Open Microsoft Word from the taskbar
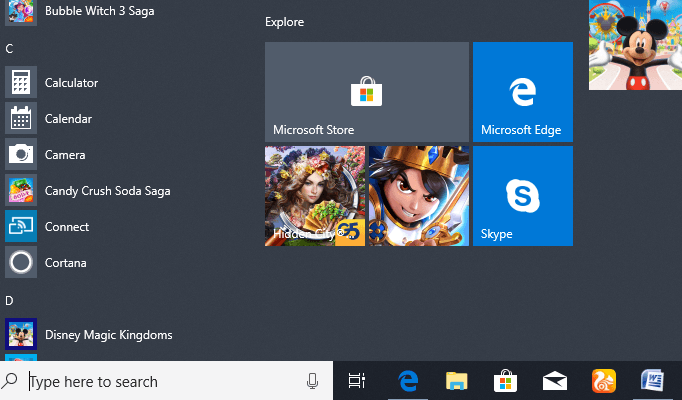The height and width of the screenshot is (400, 682). click(652, 381)
